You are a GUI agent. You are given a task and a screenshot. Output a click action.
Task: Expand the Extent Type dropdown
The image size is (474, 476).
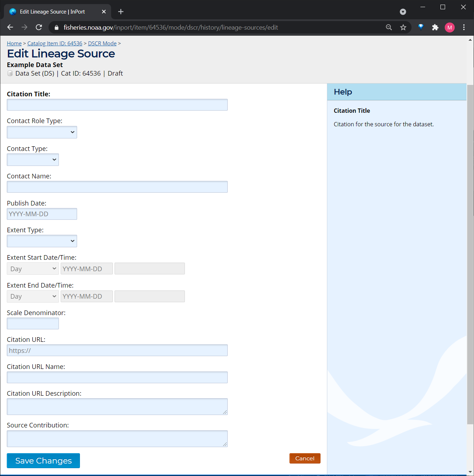pos(42,241)
